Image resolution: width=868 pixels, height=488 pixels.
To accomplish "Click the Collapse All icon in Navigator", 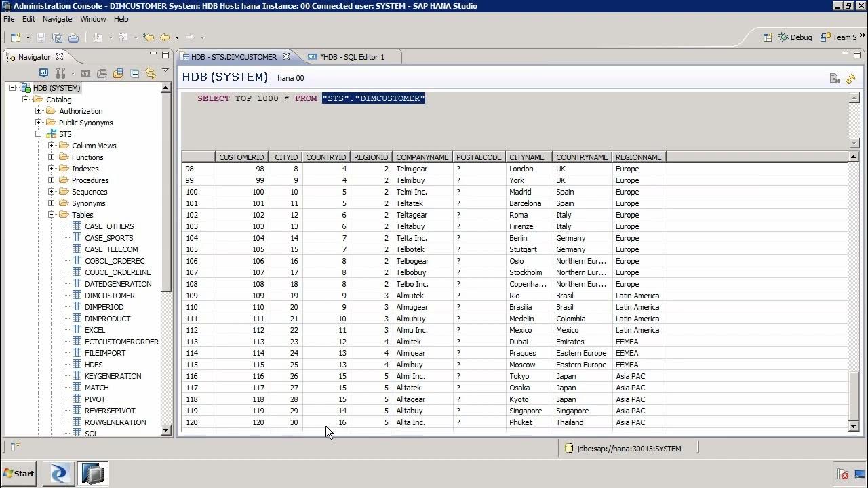I will click(134, 73).
